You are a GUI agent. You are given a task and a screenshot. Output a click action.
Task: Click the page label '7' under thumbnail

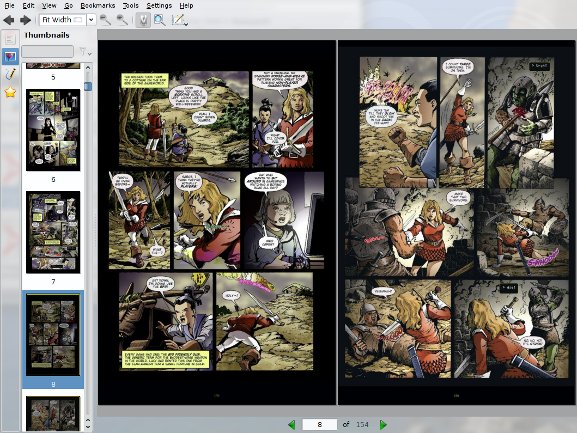click(x=53, y=281)
